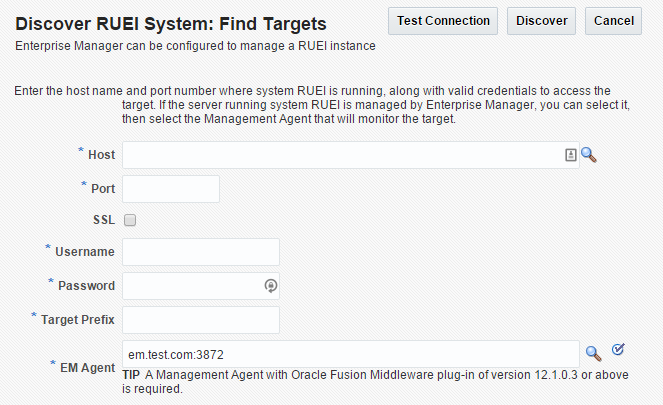Click the checkmark icon next to EM Agent
Viewport: 663px width, 405px height.
click(x=618, y=350)
